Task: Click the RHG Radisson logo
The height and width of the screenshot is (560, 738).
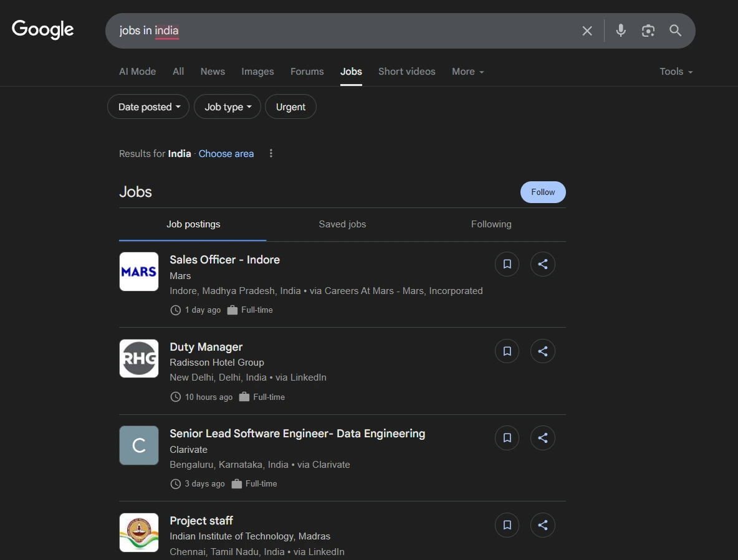Action: 139,358
